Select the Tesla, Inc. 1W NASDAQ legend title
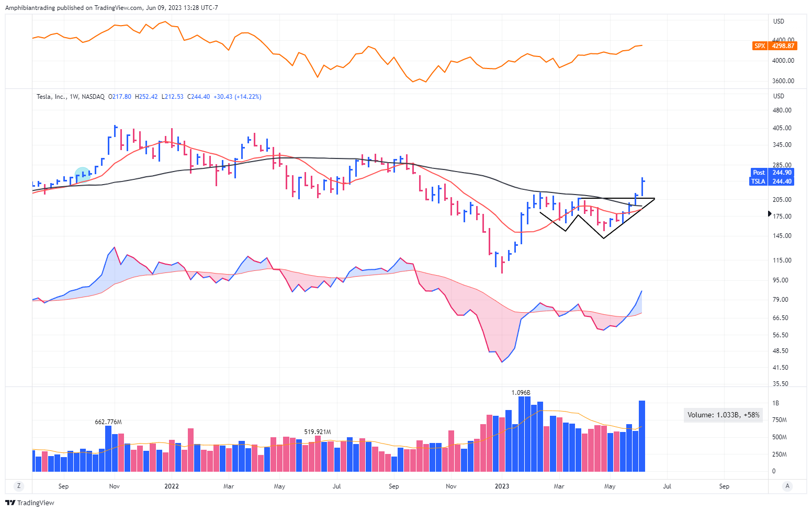Screen dimensions: 812x512 click(x=71, y=97)
